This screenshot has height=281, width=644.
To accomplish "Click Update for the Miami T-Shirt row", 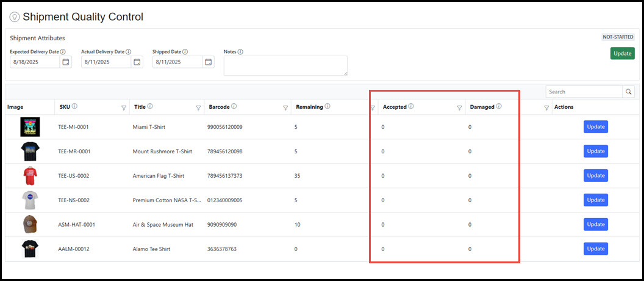I will point(595,127).
